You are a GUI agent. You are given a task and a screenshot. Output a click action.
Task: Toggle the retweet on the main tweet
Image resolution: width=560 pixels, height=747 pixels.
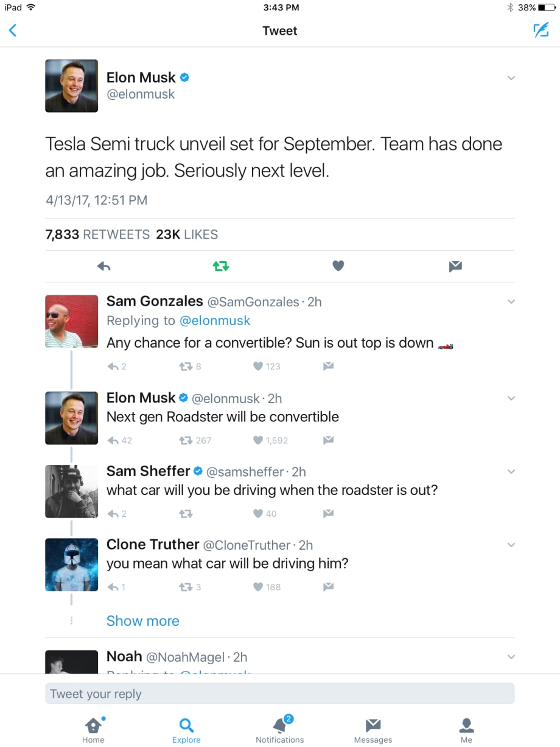[220, 266]
